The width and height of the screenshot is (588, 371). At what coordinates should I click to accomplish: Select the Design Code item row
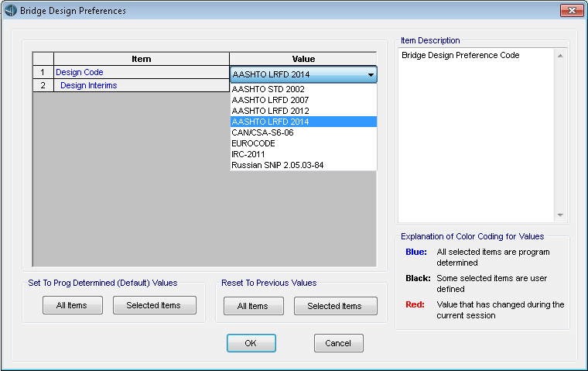142,72
